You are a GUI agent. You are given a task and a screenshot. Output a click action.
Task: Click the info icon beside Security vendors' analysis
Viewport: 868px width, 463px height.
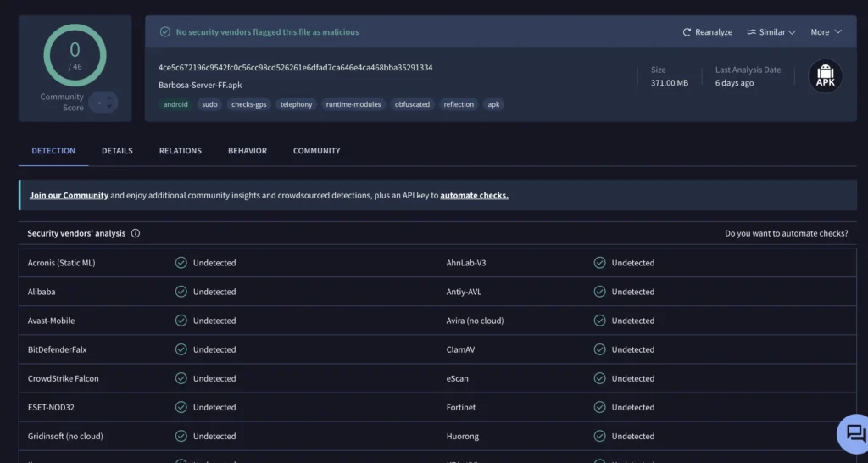(135, 234)
